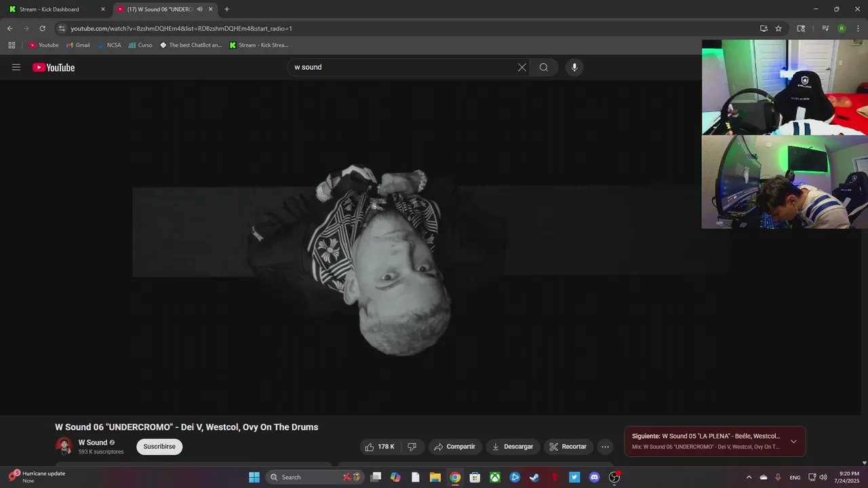Open Steam from the taskbar

(x=534, y=477)
